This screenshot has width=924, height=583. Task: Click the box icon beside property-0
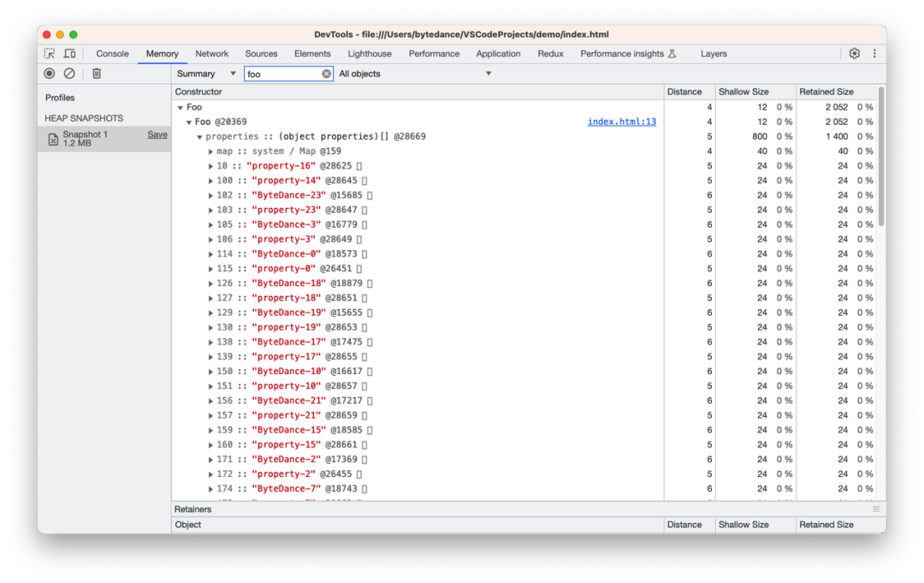(x=358, y=269)
